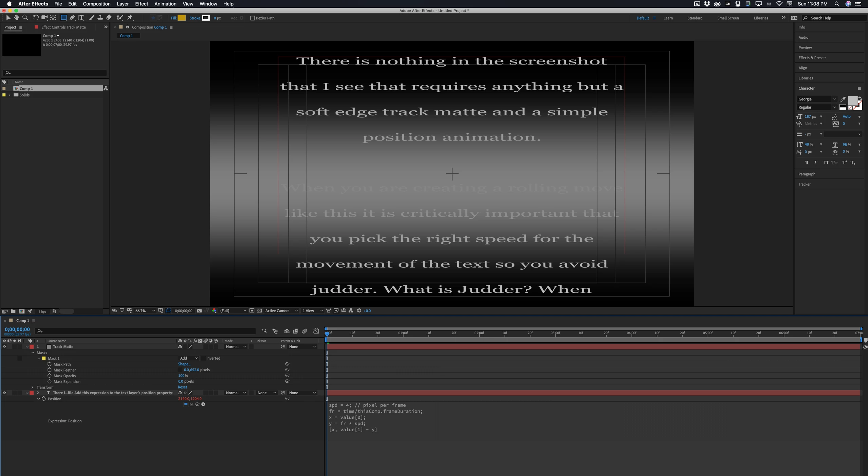Click the yellow Fill color swatch
The width and height of the screenshot is (868, 476).
[182, 18]
